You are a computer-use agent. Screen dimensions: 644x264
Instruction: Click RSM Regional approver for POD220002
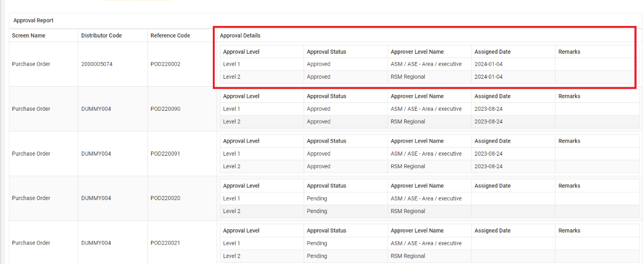pos(408,77)
